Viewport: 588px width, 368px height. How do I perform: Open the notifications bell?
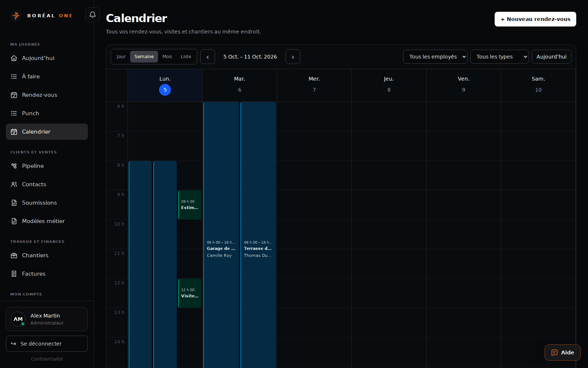(93, 15)
